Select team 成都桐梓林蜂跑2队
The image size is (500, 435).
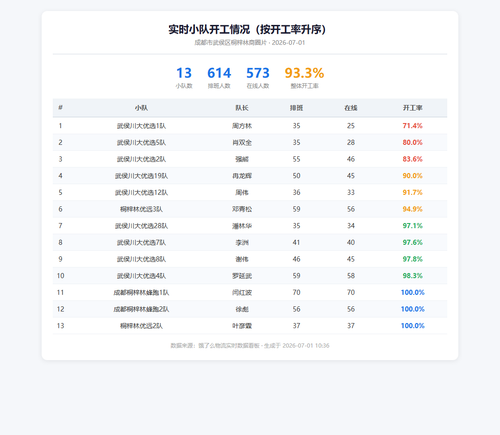(141, 309)
